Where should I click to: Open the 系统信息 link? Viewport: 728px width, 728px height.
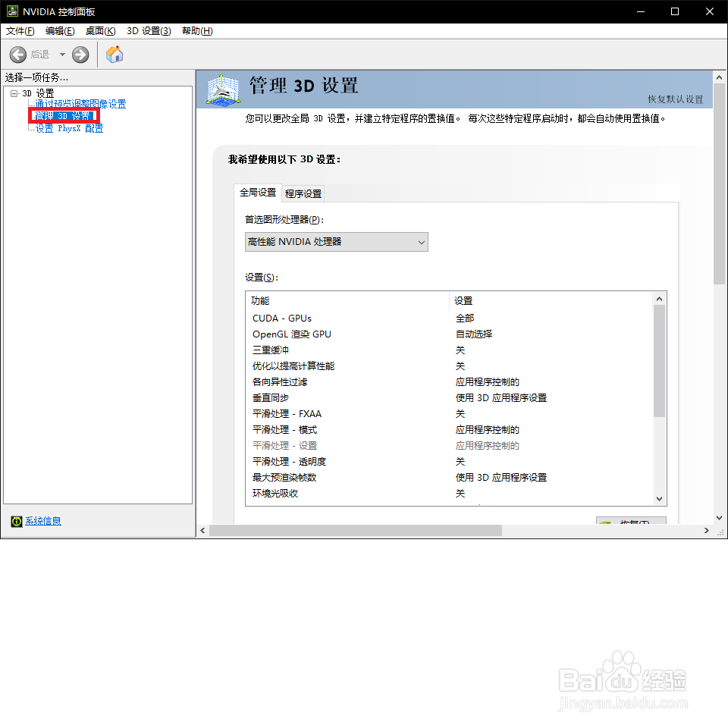(43, 521)
